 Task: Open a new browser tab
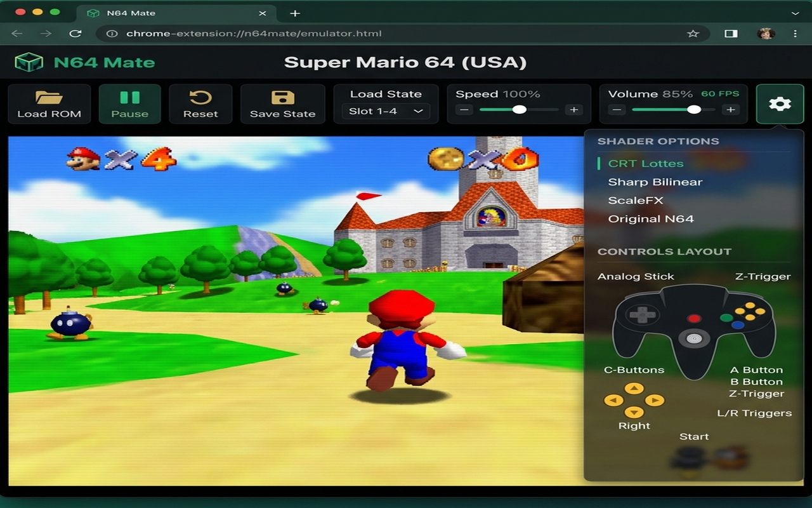tap(295, 13)
